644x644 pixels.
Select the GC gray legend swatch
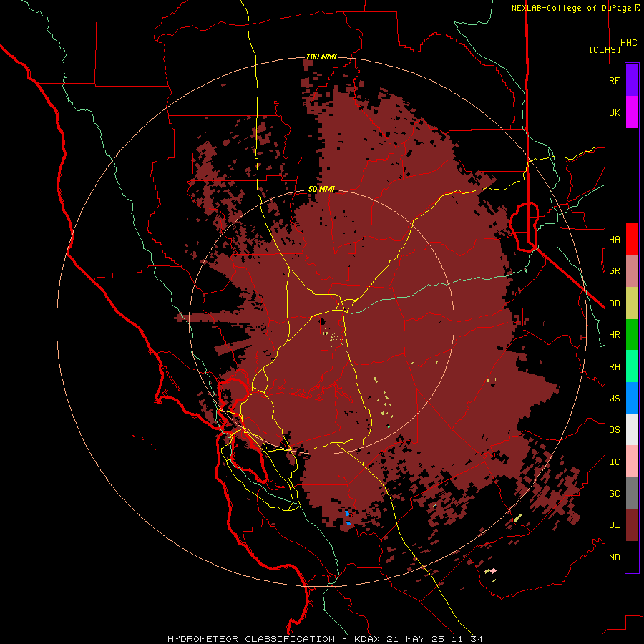[x=632, y=493]
